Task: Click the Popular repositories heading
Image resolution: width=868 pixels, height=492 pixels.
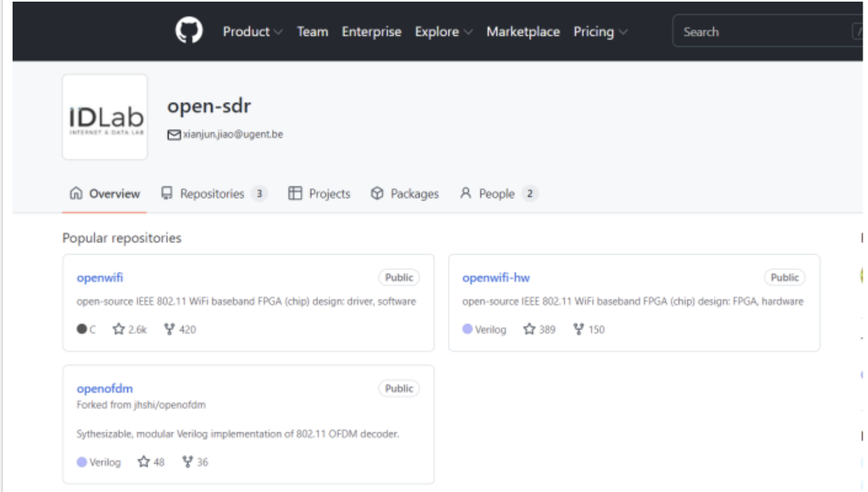Action: coord(122,238)
